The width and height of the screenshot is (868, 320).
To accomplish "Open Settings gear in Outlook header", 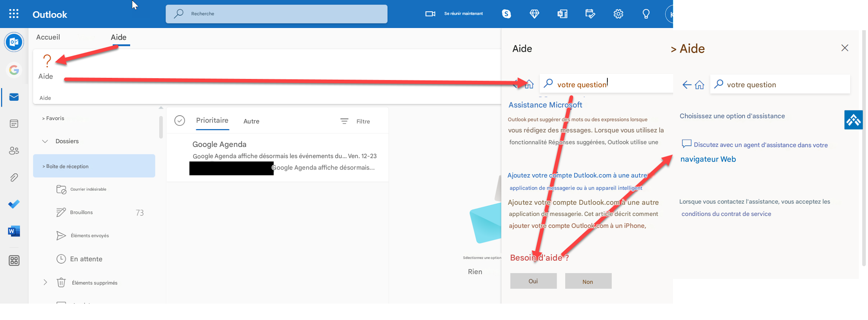I will 618,14.
